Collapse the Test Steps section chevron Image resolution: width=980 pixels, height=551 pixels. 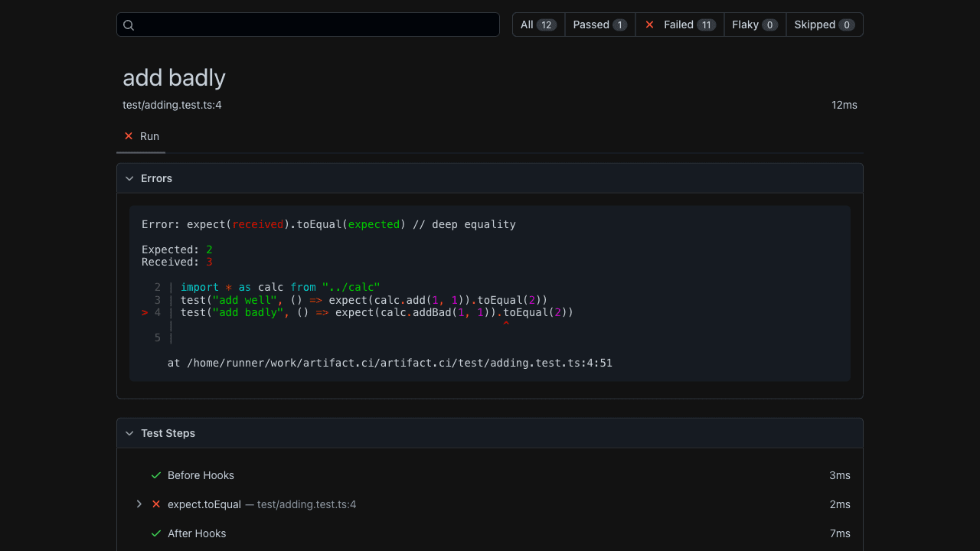point(129,433)
